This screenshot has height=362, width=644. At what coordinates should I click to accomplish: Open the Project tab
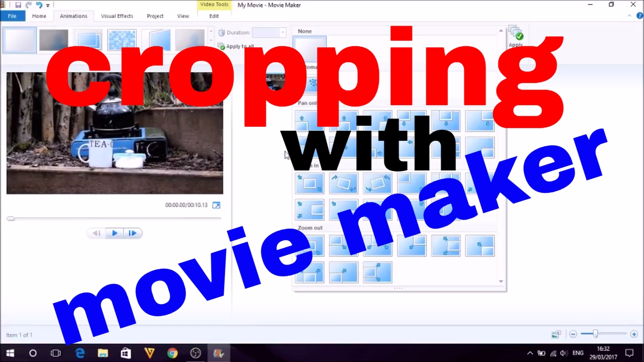[x=155, y=16]
